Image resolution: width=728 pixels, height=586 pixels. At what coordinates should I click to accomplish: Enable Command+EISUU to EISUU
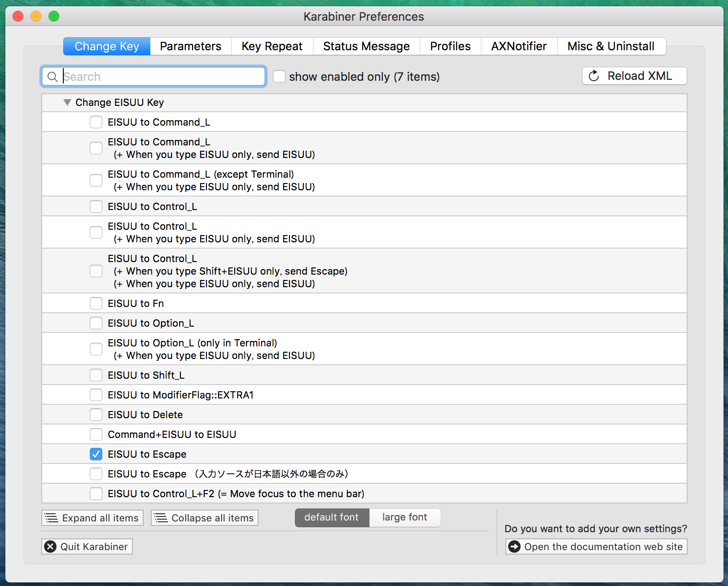[x=96, y=434]
